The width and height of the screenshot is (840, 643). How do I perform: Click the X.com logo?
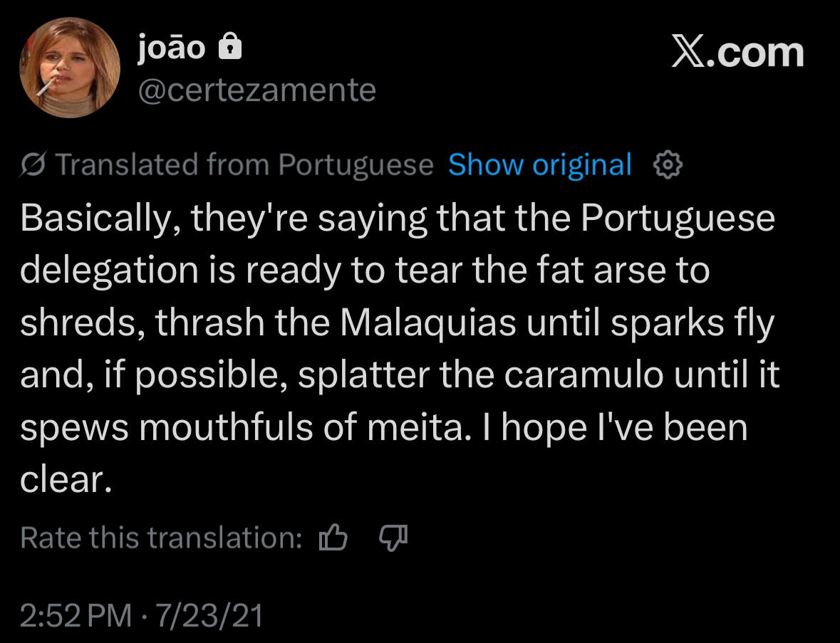tap(737, 53)
